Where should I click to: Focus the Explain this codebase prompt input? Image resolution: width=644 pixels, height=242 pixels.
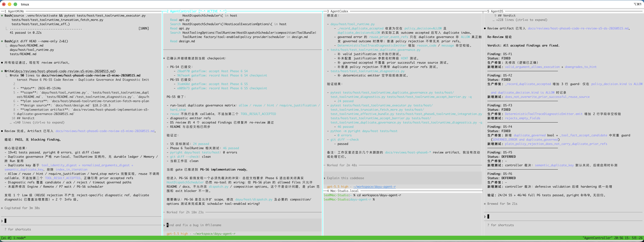(x=403, y=178)
